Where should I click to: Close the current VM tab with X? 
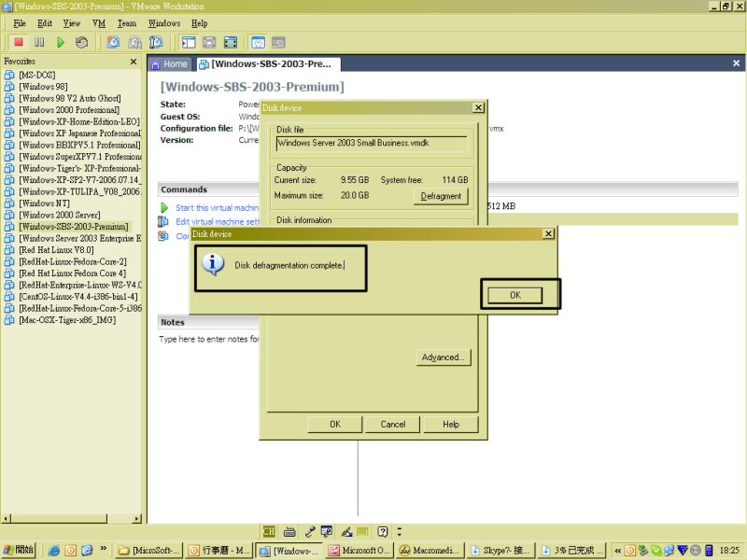point(736,63)
